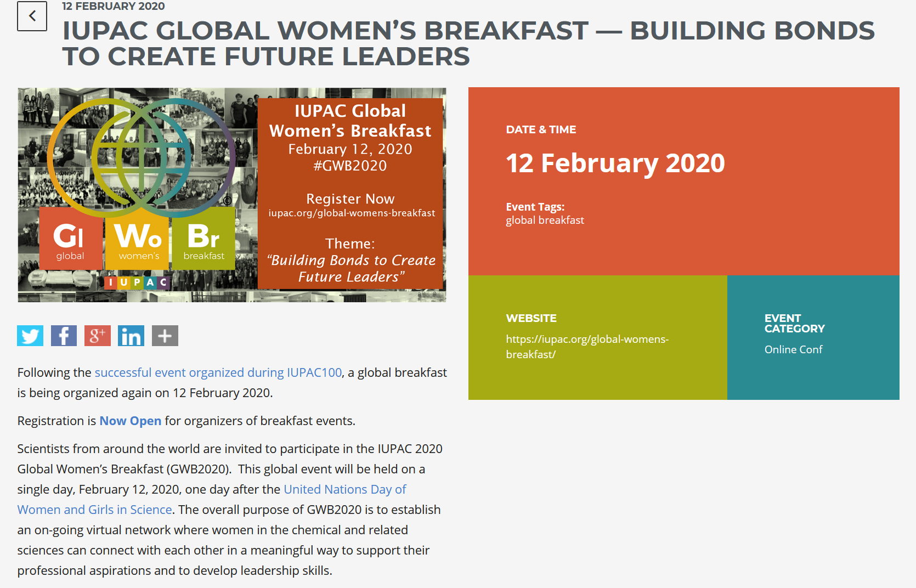Click the interlocking globes logo in banner
Image resolution: width=916 pixels, height=588 pixels.
coord(142,158)
